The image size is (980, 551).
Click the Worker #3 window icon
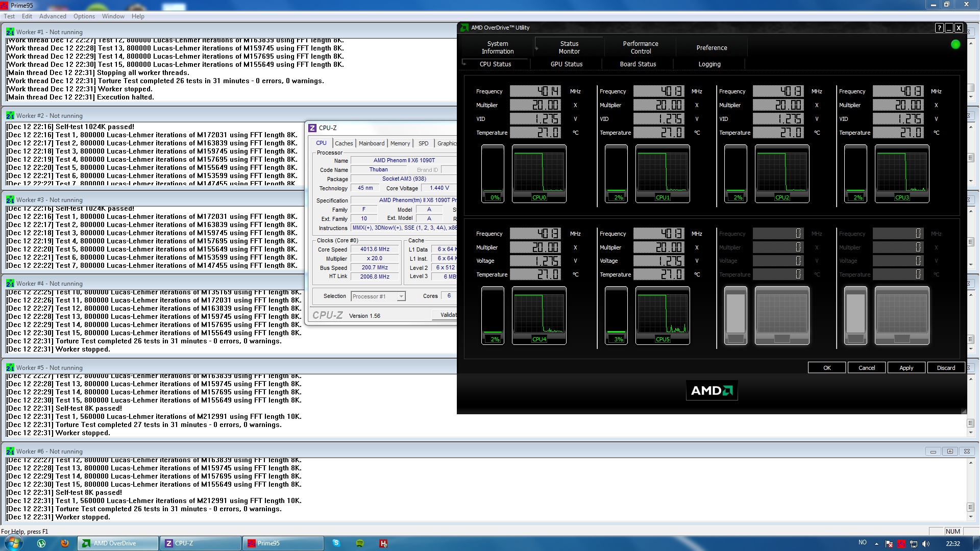10,199
